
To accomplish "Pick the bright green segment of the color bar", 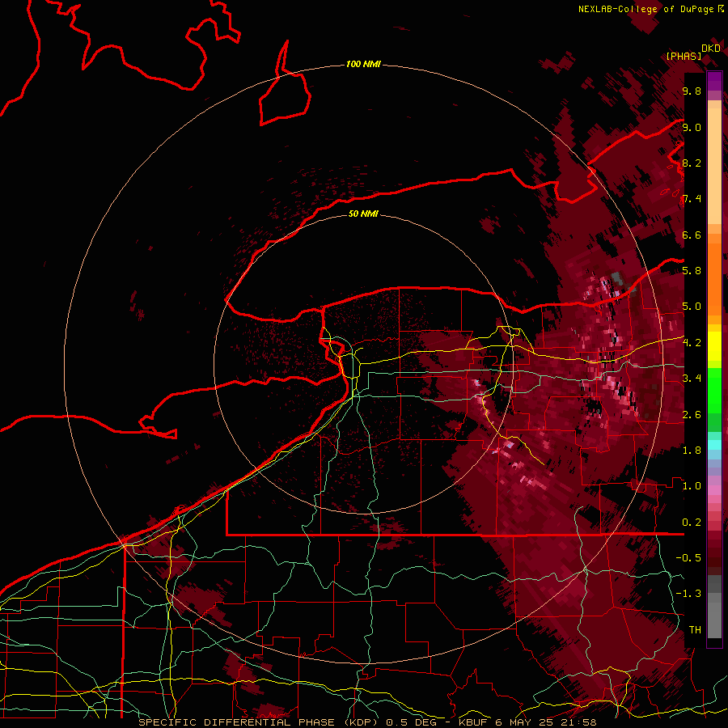I will pos(714,391).
